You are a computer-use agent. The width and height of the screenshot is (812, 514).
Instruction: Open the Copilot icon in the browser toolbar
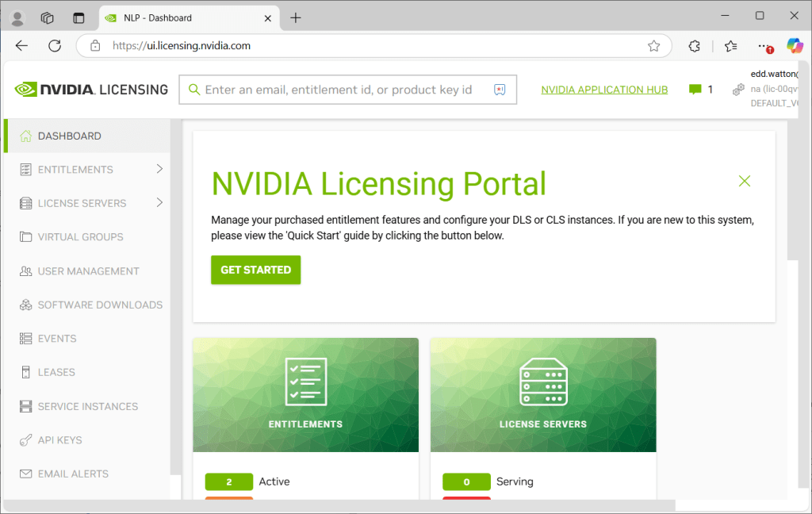tap(795, 46)
